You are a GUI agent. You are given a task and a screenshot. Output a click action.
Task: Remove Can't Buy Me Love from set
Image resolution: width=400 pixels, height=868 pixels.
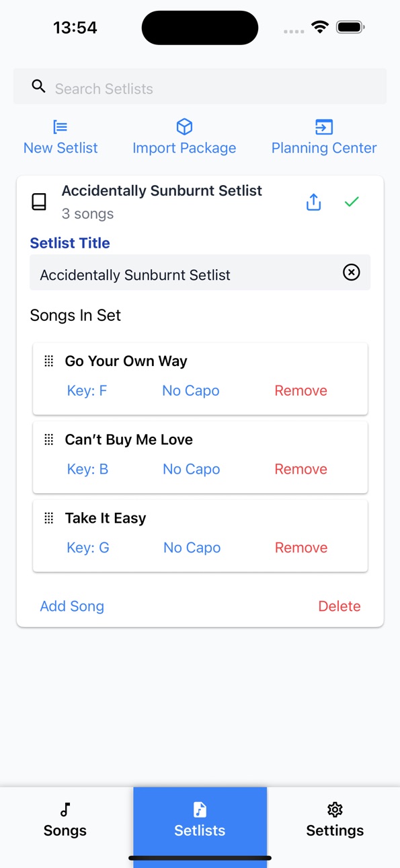301,470
